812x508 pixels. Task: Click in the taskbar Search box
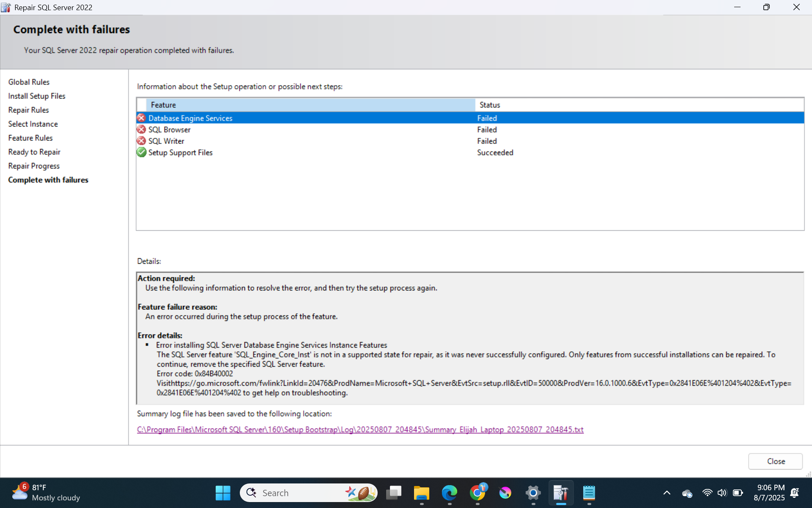point(308,493)
